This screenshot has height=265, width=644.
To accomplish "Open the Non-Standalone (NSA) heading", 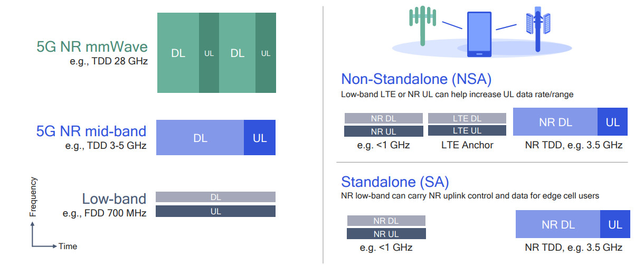I will click(x=416, y=79).
